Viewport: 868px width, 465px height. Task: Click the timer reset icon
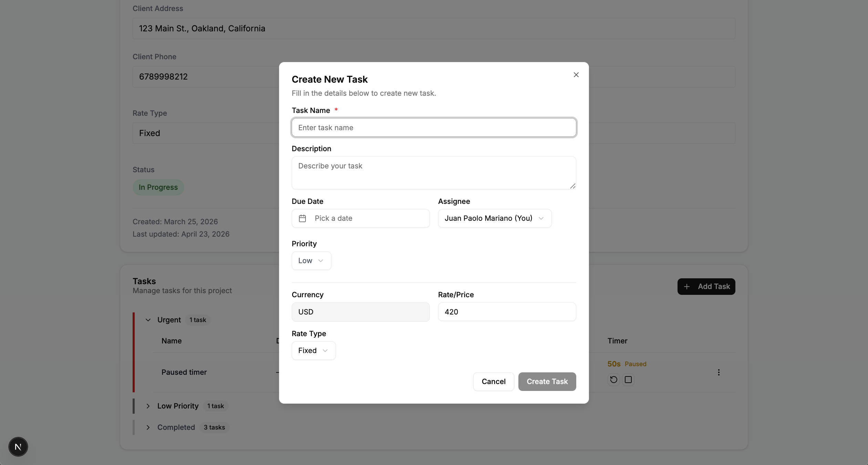[x=613, y=380]
